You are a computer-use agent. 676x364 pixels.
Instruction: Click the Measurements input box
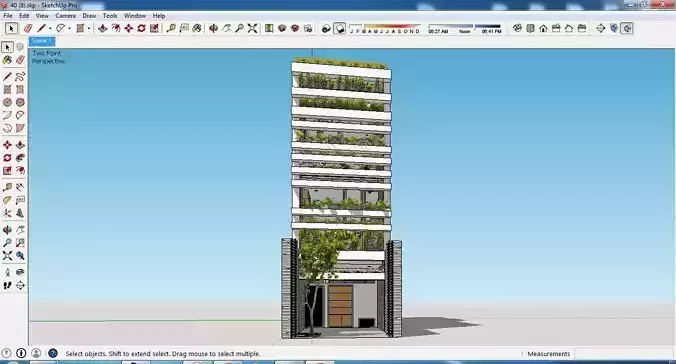pos(624,354)
